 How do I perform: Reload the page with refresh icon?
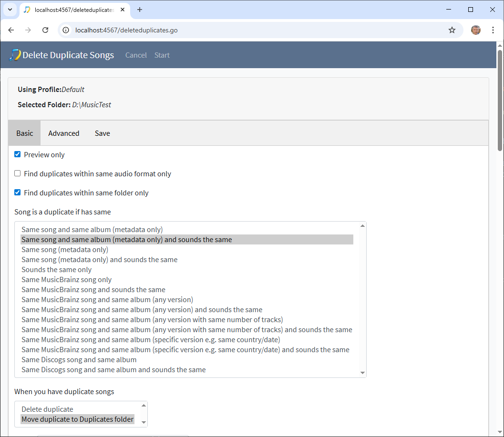(x=45, y=30)
